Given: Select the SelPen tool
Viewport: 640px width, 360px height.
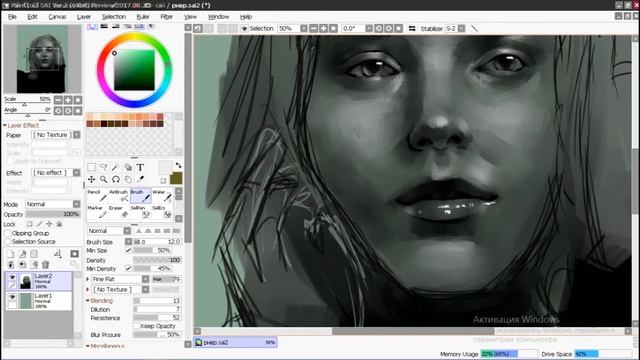Looking at the screenshot, I should point(140,211).
